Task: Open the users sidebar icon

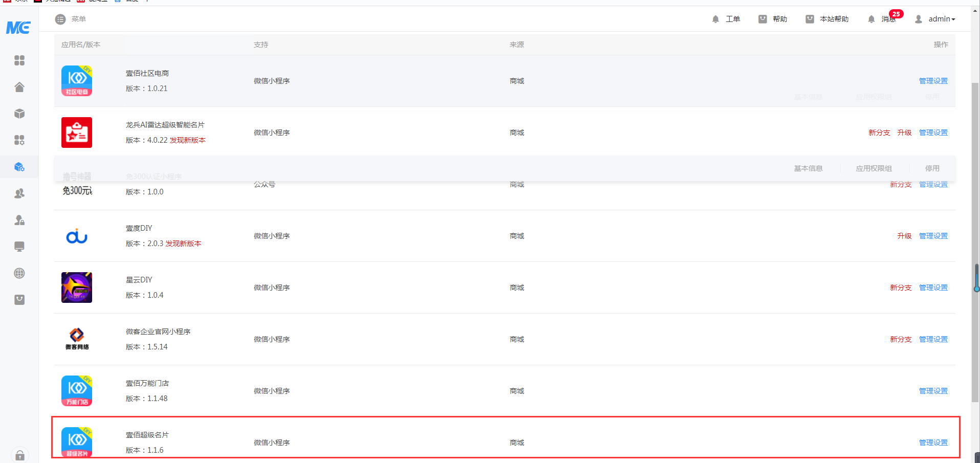Action: point(19,193)
